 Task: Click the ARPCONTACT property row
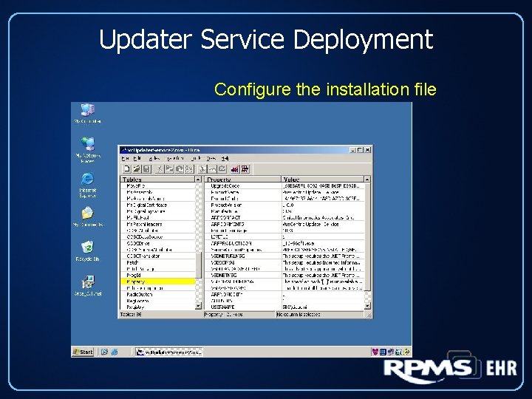click(x=284, y=218)
